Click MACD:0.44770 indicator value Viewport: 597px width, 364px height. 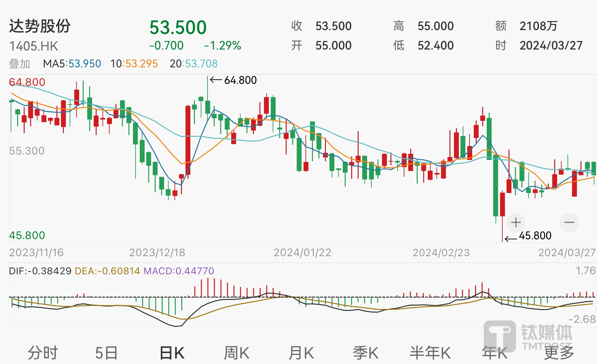(179, 271)
